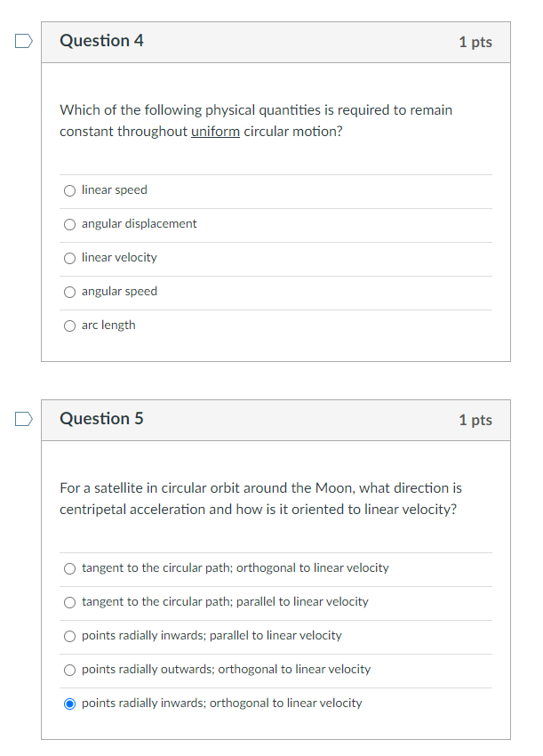The width and height of the screenshot is (543, 756).
Task: Click the flag marker beside Question 4
Action: 22,41
